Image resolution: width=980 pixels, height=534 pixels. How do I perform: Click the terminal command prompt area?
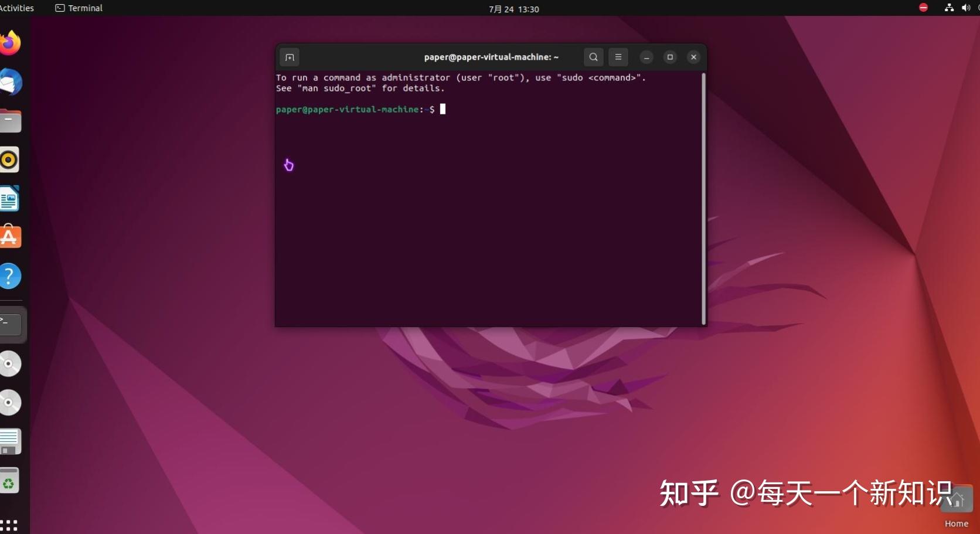pyautogui.click(x=443, y=110)
